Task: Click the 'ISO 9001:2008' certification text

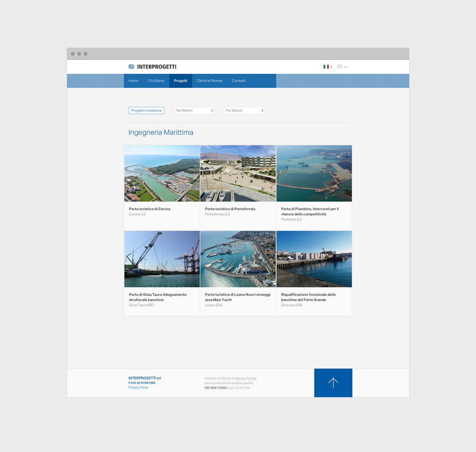Action: [215, 388]
